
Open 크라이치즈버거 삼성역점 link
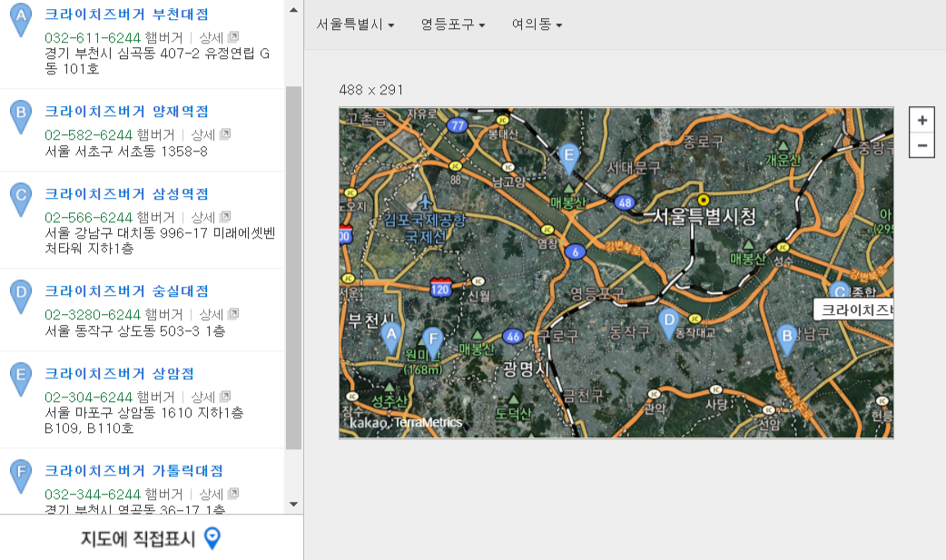(x=127, y=193)
